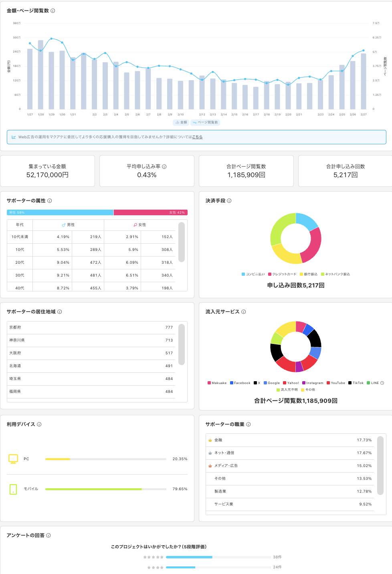
Task: Click the chart icon in the Web広告 banner
Action: coord(14,137)
